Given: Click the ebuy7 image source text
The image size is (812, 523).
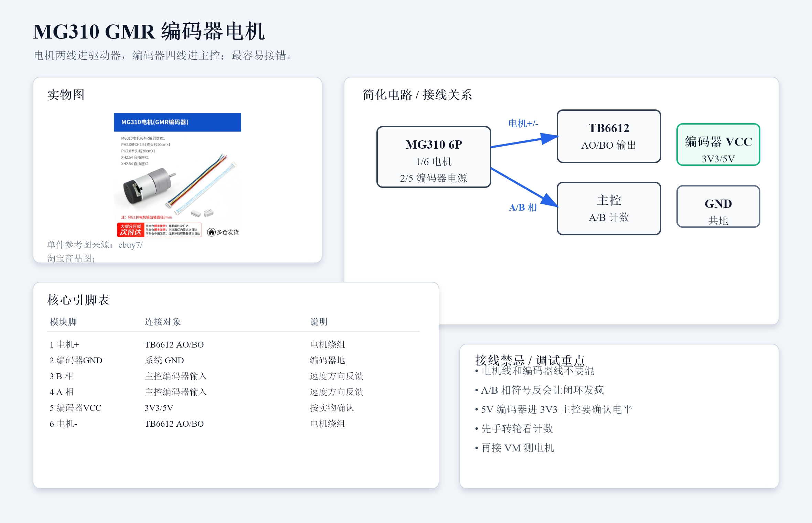Looking at the screenshot, I should click(x=130, y=245).
